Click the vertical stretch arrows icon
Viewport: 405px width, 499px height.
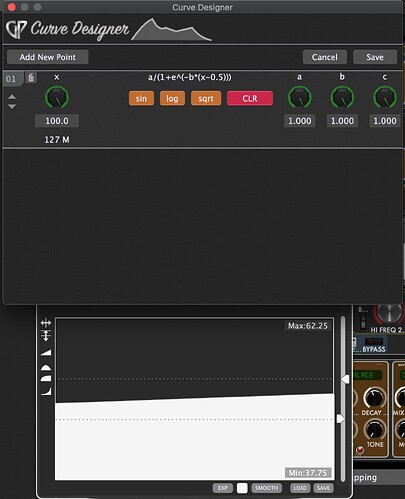pos(46,336)
